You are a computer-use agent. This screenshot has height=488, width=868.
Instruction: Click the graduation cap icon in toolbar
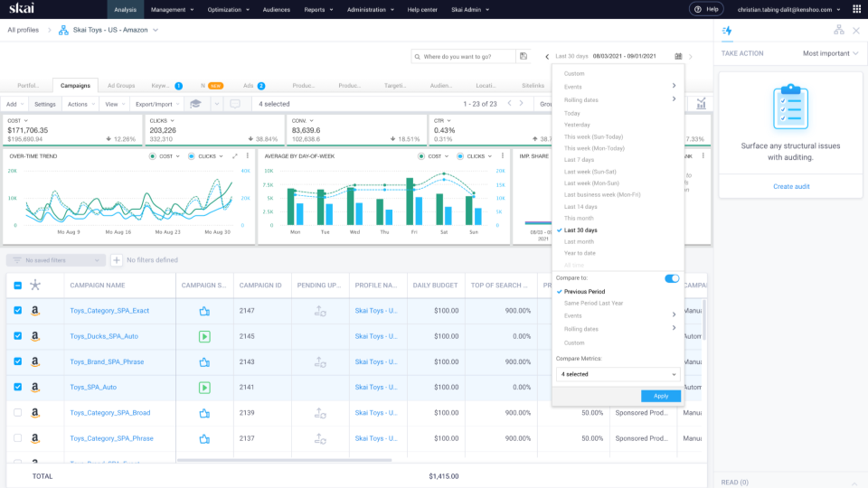pos(195,104)
